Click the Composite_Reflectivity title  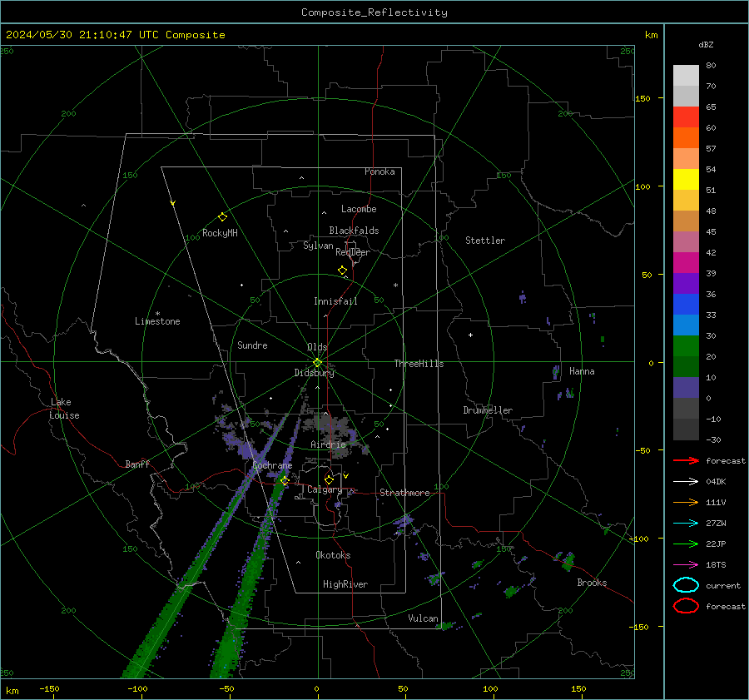coord(374,12)
